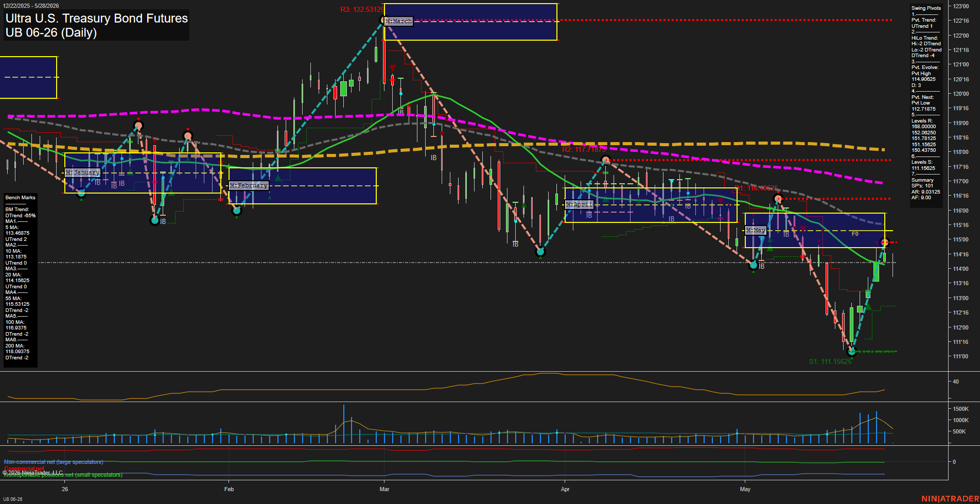Click the swing high pivot circle at R2 level
Screen dimensions: 980x504
tap(606, 160)
